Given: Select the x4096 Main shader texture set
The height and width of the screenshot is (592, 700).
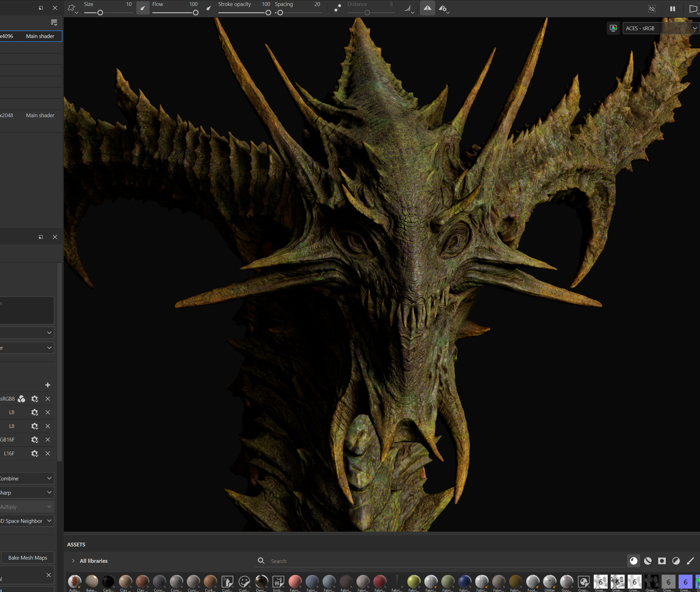Looking at the screenshot, I should click(31, 36).
